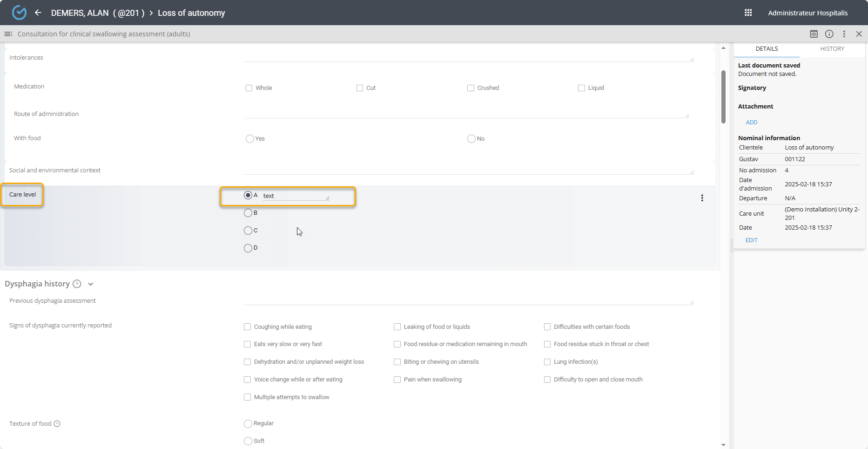Image resolution: width=868 pixels, height=449 pixels.
Task: Select Care level option B
Action: pos(248,213)
